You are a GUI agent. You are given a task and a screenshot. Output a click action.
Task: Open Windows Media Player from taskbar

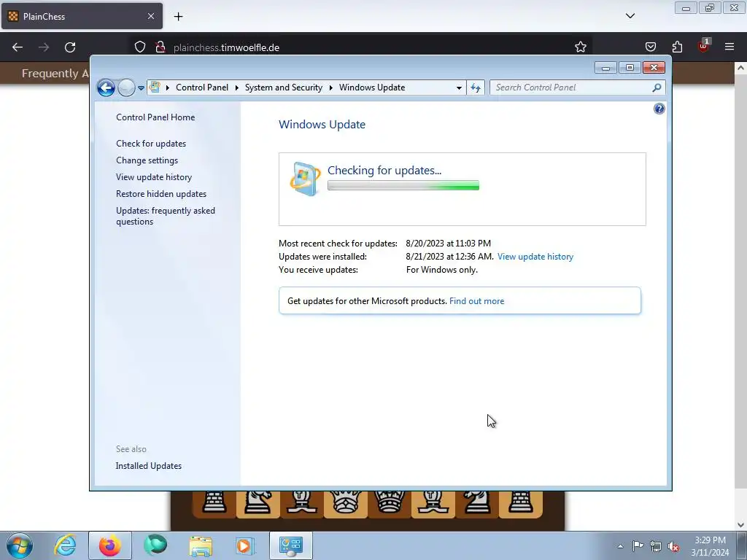tap(245, 545)
